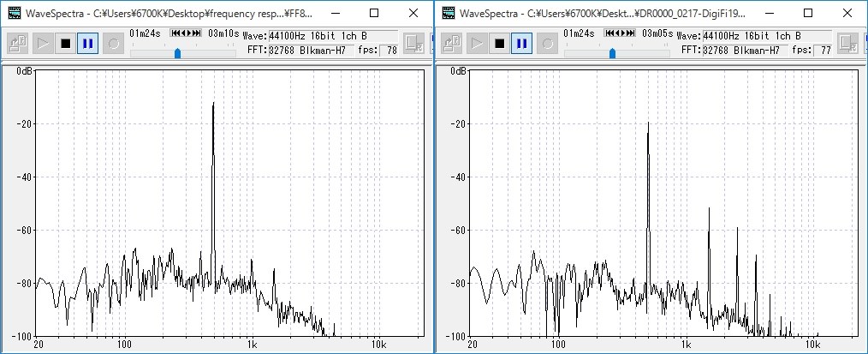Stop playback in the FF8 window
The height and width of the screenshot is (354, 868).
point(66,43)
